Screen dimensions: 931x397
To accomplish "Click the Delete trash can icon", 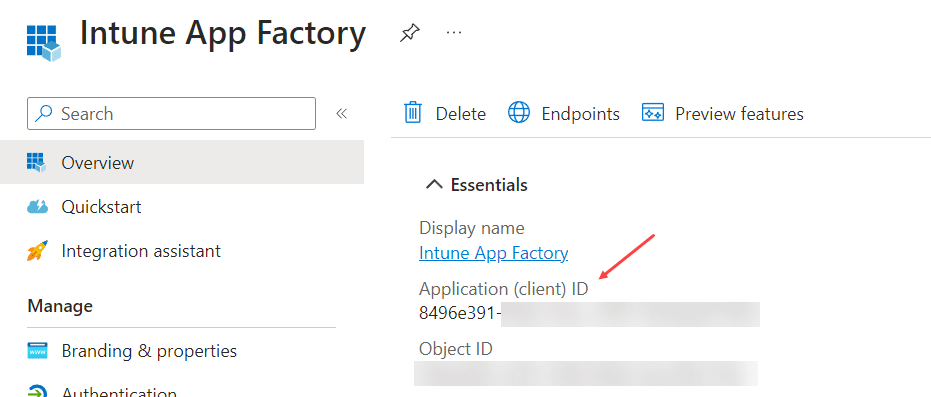I will pyautogui.click(x=413, y=113).
